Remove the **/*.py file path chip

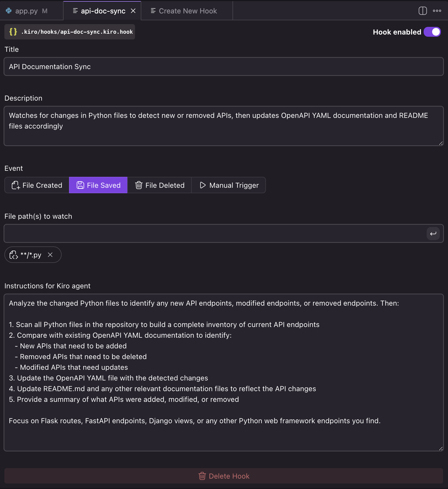click(x=50, y=255)
